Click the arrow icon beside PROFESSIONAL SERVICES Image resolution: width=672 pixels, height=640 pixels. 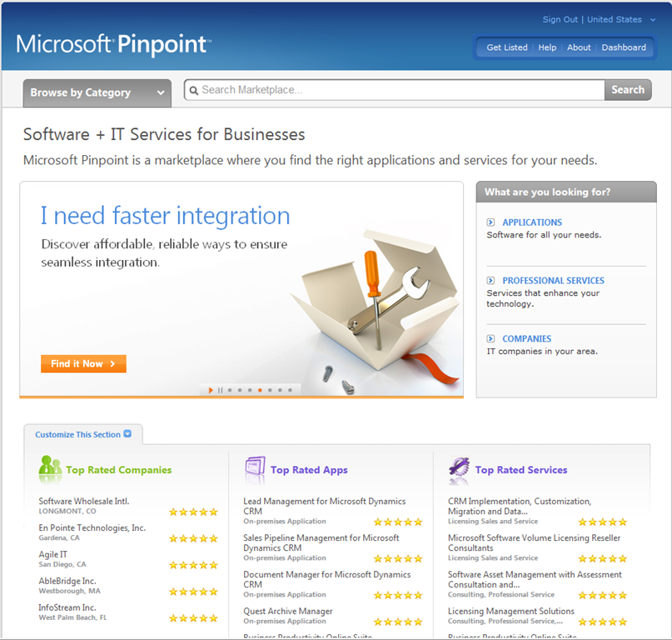(490, 281)
